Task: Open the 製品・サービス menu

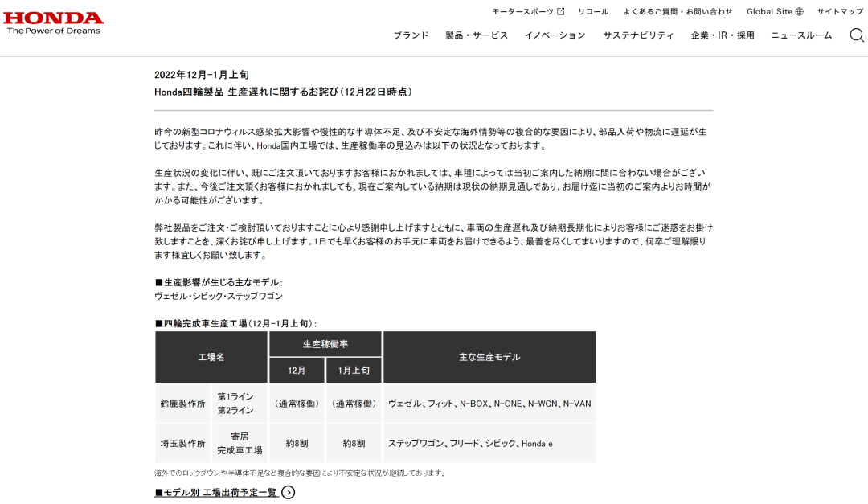Action: 477,35
